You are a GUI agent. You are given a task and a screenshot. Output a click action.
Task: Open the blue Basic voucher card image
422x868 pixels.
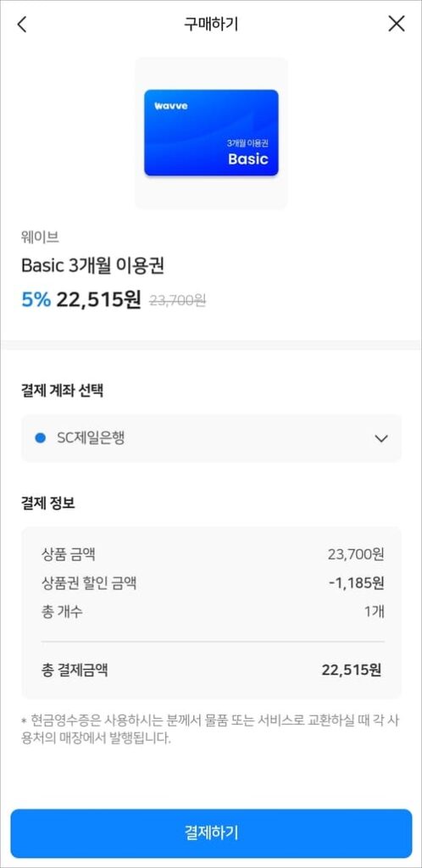pyautogui.click(x=211, y=133)
